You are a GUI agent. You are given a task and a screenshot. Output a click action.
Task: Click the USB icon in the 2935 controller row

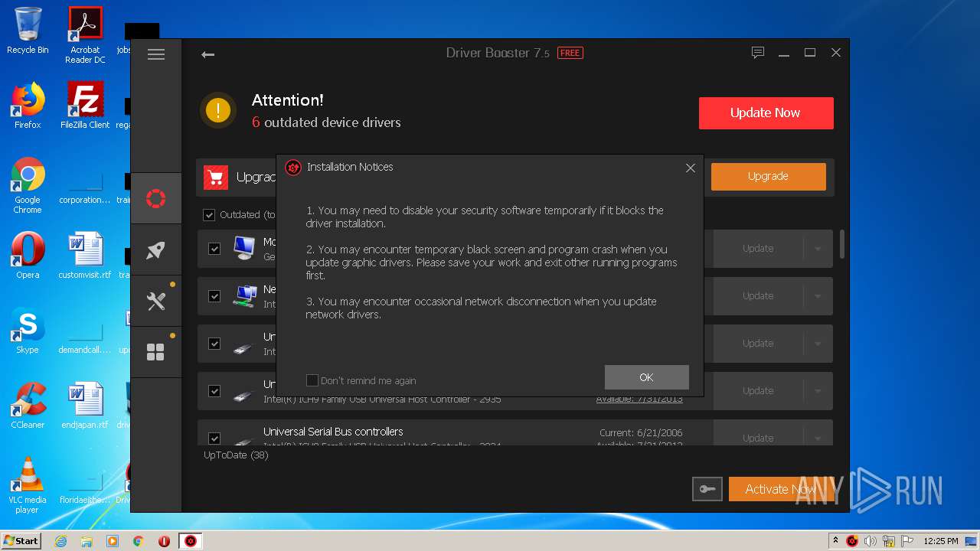[243, 396]
